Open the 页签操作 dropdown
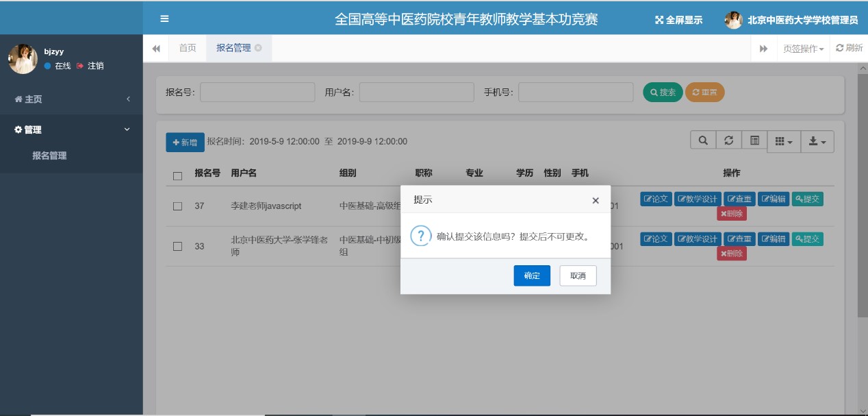Viewport: 868px width, 416px height. (x=803, y=49)
